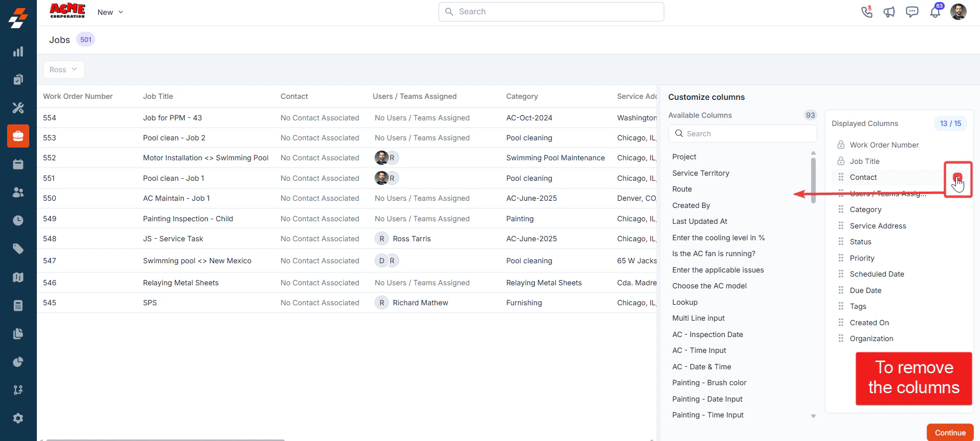Click the drag handle beside Priority column
This screenshot has width=980, height=441.
click(x=841, y=258)
